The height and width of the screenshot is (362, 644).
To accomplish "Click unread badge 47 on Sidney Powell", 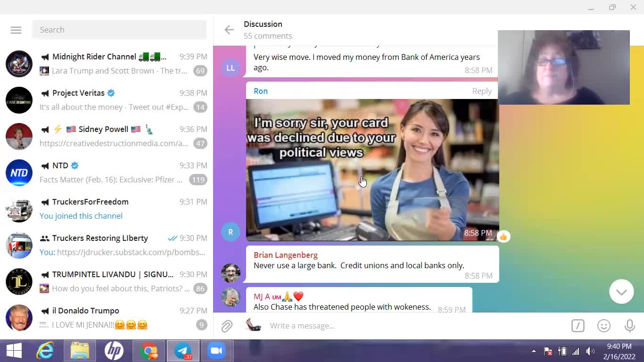I will tap(200, 143).
